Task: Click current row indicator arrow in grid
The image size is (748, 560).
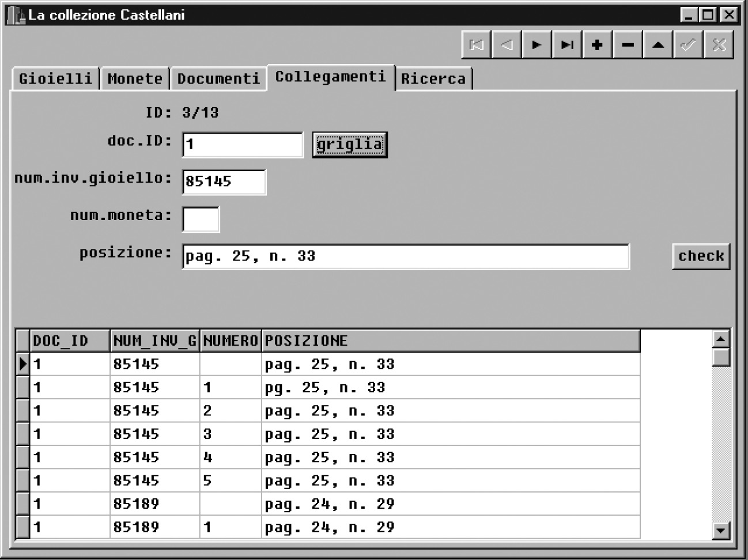Action: coord(23,364)
